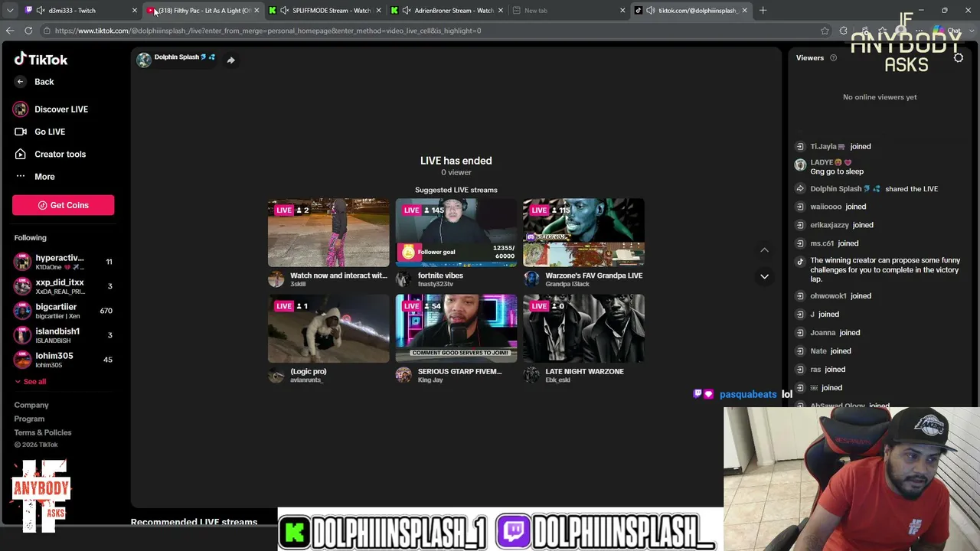Click the TikTok logo in sidebar
The width and height of the screenshot is (980, 551).
click(x=41, y=59)
